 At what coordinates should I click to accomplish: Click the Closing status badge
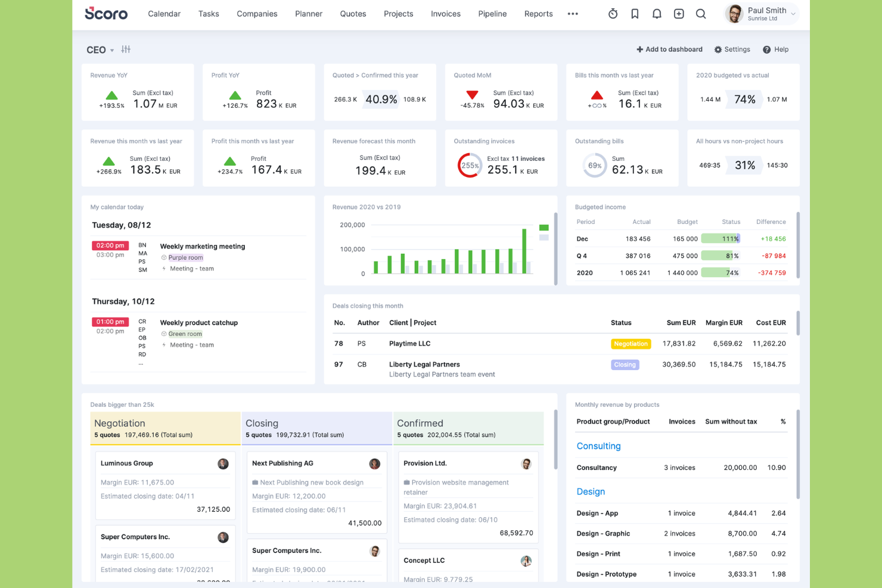[625, 365]
